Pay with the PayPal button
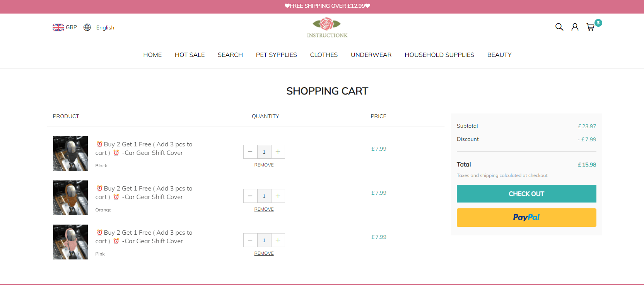This screenshot has height=285, width=644. (526, 218)
